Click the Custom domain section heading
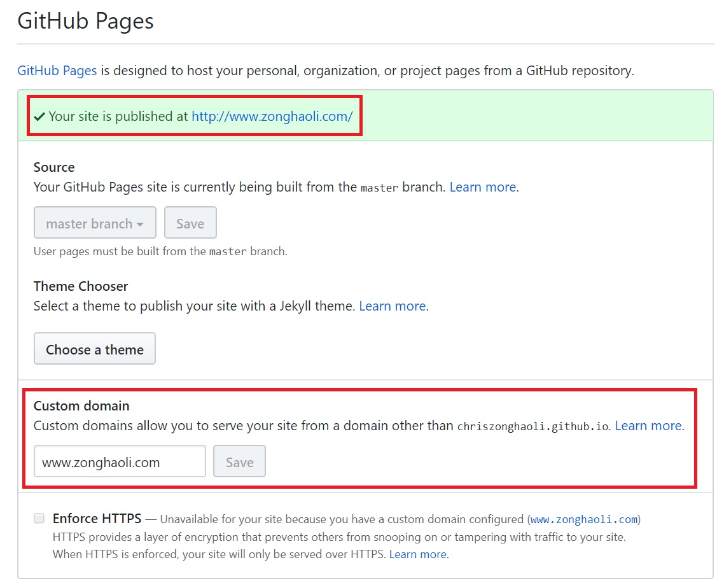Viewport: 724px width, 588px height. click(81, 406)
